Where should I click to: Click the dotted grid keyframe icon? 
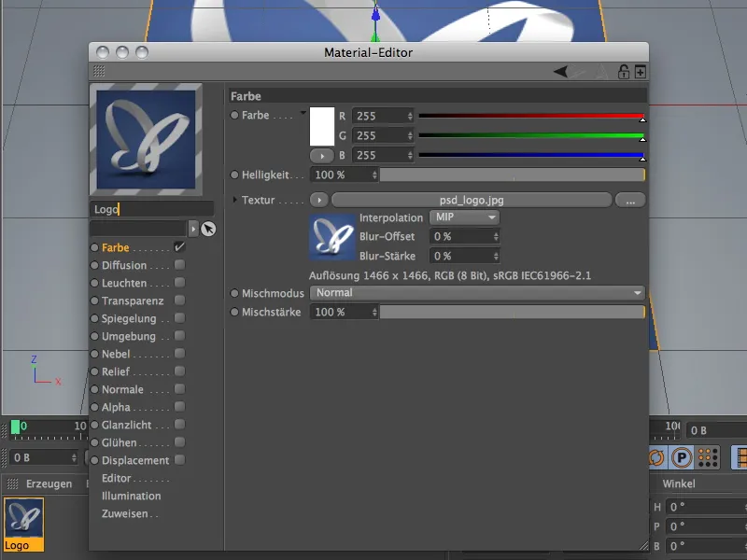click(x=708, y=457)
